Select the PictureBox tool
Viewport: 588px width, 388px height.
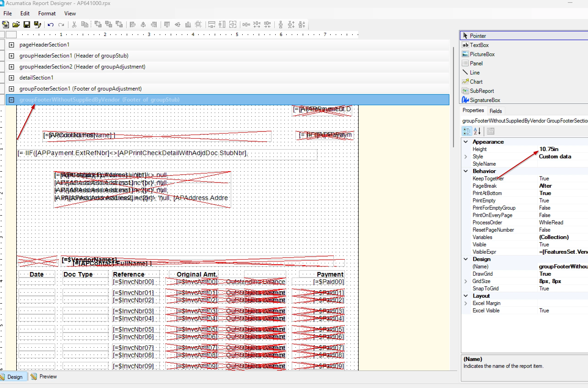482,54
